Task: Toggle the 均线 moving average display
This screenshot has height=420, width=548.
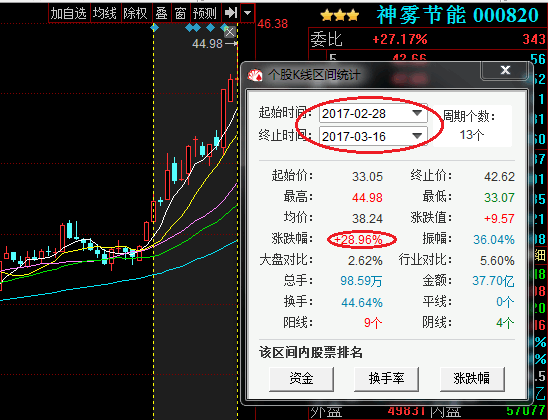Action: click(105, 14)
